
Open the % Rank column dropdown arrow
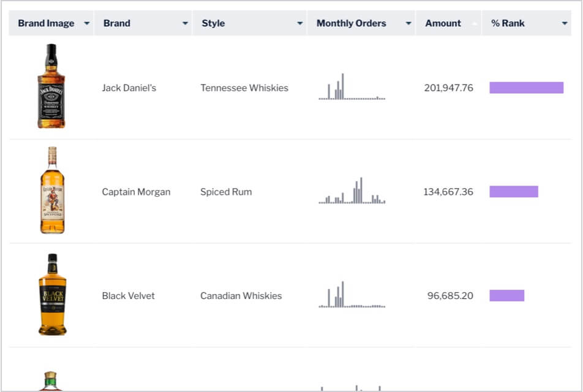(565, 23)
